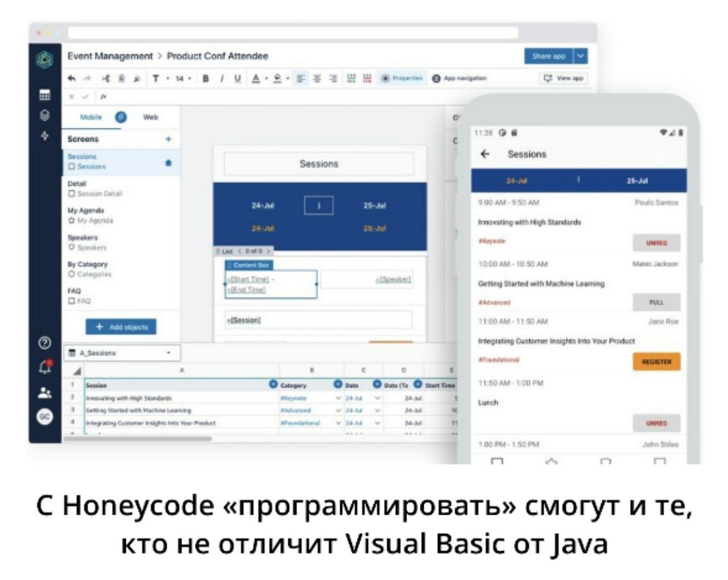
Task: Align text center
Action: (317, 78)
